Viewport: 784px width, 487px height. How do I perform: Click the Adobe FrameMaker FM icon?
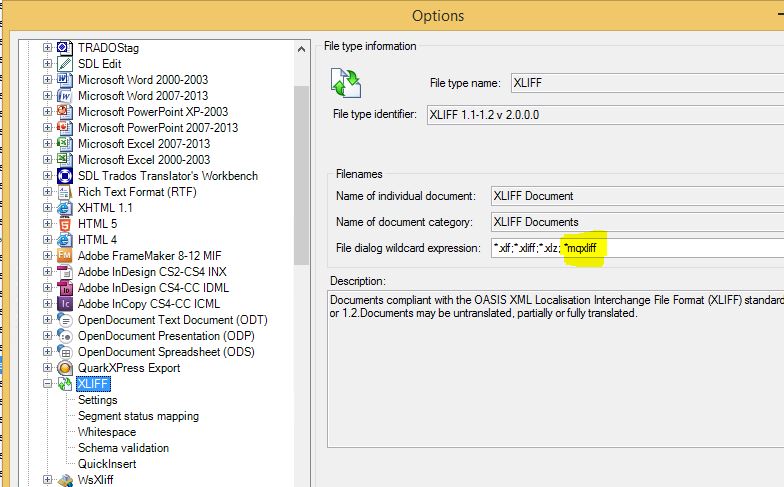[x=64, y=256]
